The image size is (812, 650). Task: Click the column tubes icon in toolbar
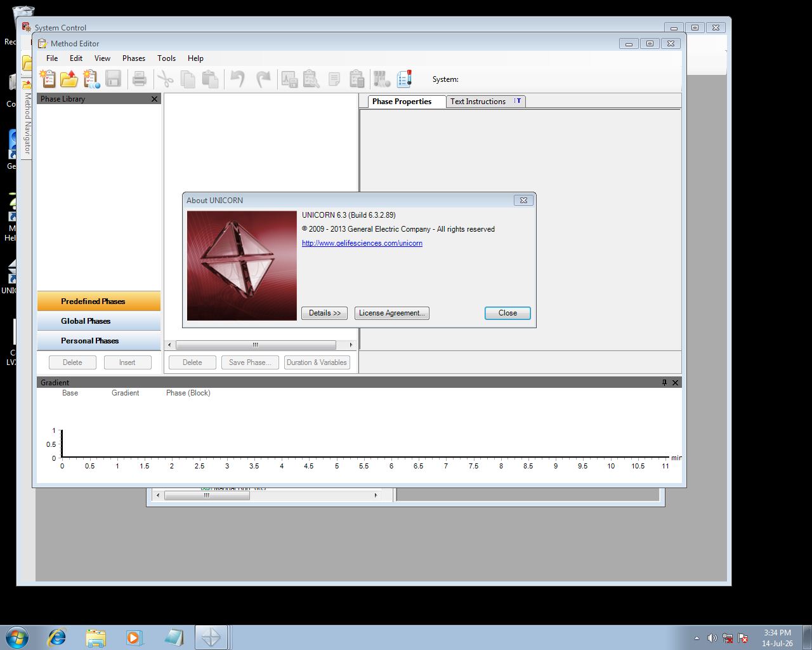pos(382,79)
